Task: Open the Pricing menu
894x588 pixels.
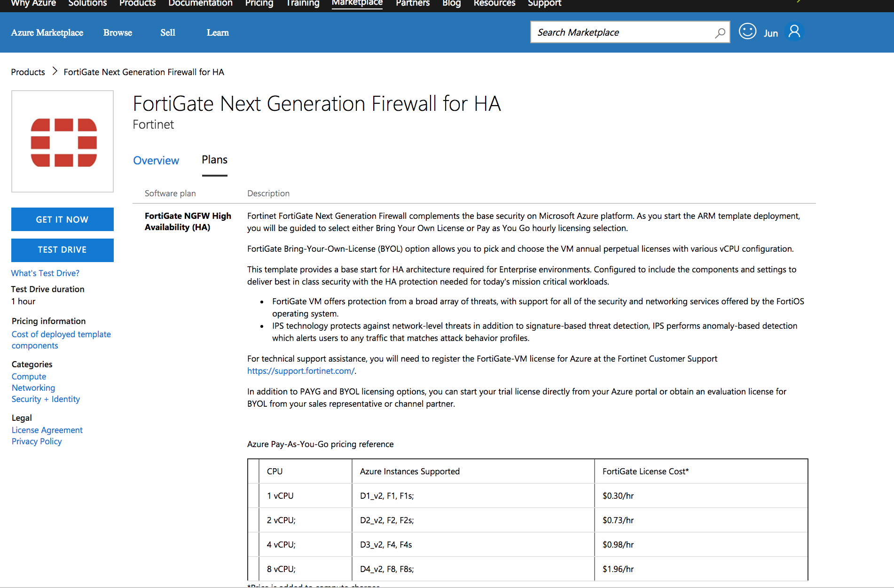Action: point(259,3)
